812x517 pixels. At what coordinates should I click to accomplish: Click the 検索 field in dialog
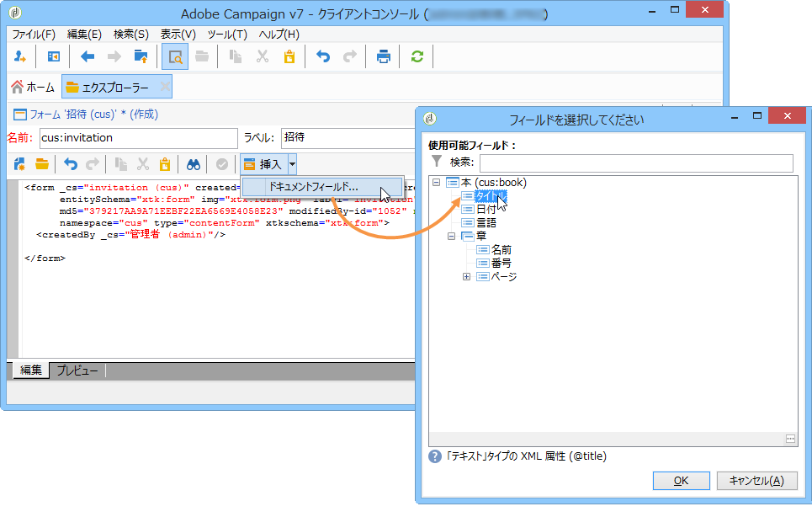636,163
